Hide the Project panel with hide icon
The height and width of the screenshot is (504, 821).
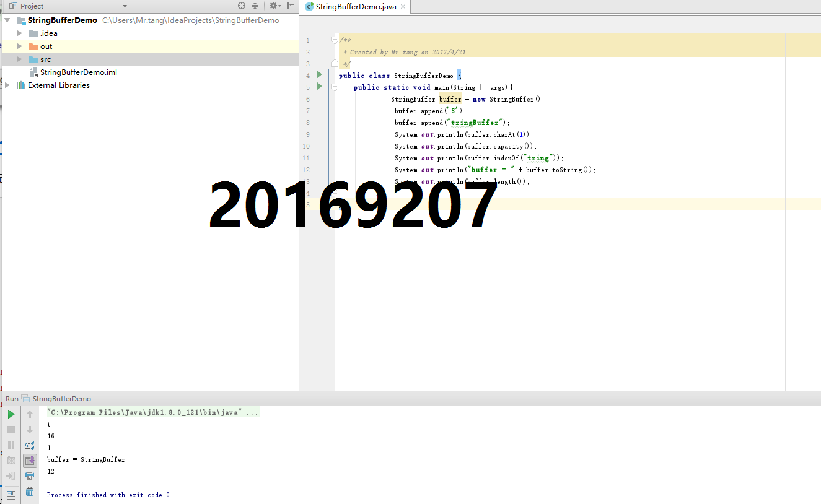(290, 6)
